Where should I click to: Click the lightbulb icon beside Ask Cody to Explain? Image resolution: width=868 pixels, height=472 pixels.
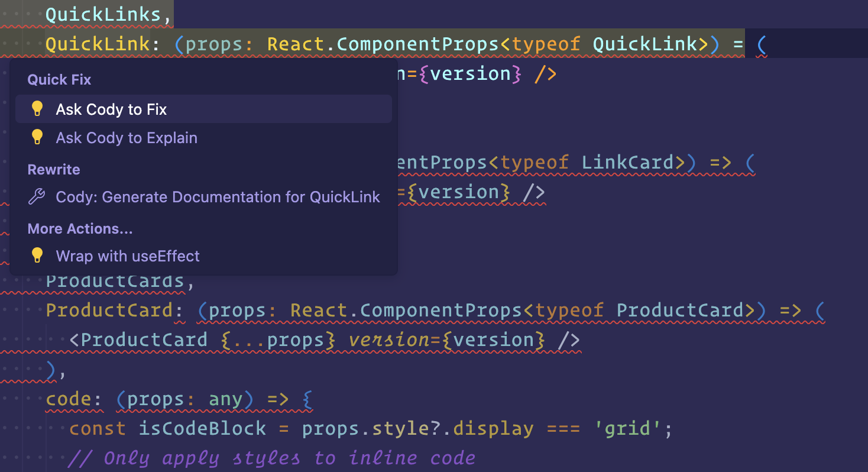pos(37,138)
